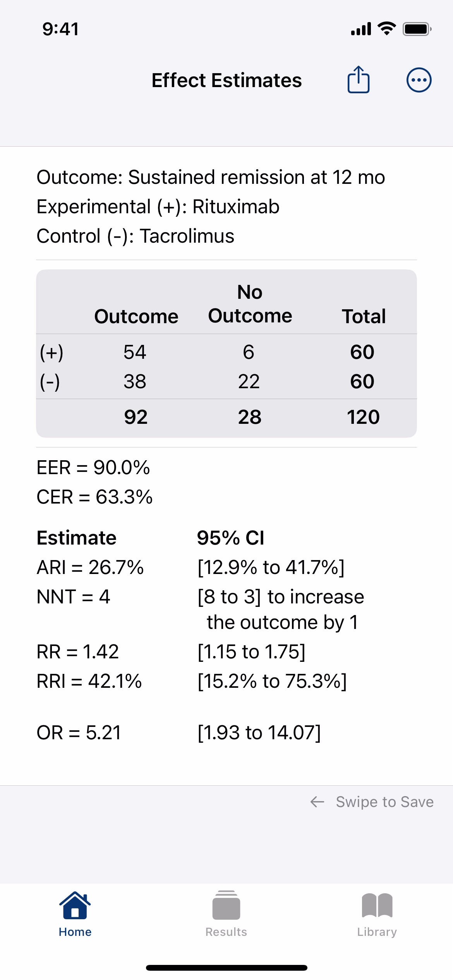Screen dimensions: 453x980
Task: Tap the Wi-Fi status icon
Action: 386,29
